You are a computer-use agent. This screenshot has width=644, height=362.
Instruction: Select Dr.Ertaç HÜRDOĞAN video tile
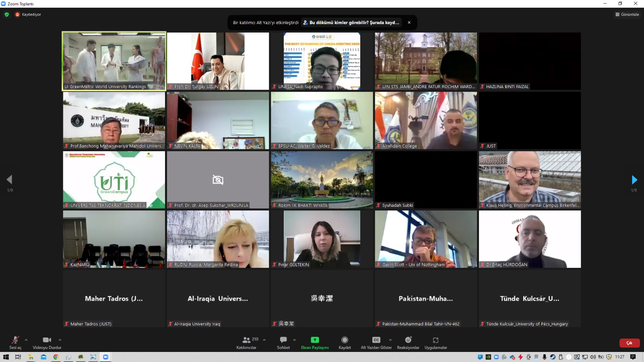530,239
